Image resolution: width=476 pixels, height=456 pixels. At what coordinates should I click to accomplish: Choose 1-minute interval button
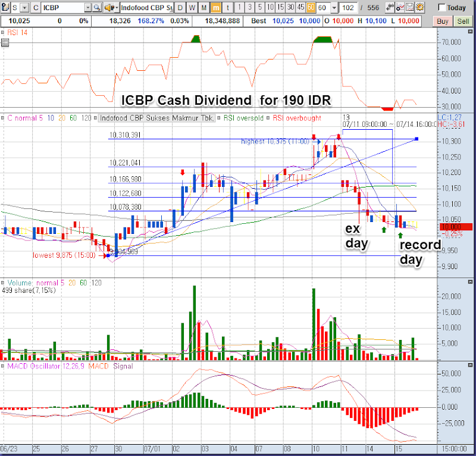(x=240, y=7)
